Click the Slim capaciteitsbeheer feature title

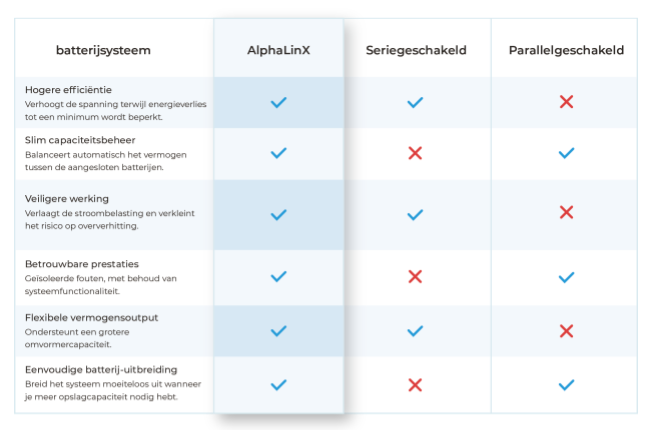(x=80, y=140)
